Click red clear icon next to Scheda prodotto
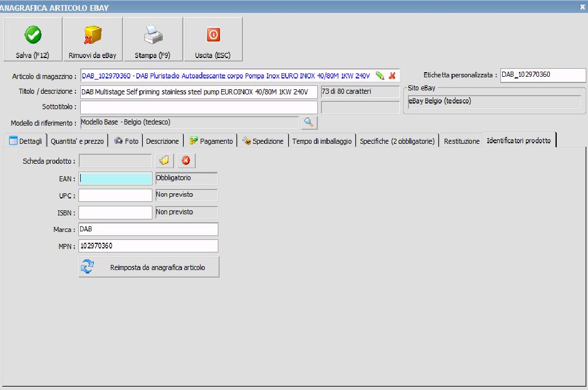Image resolution: width=588 pixels, height=390 pixels. point(186,160)
